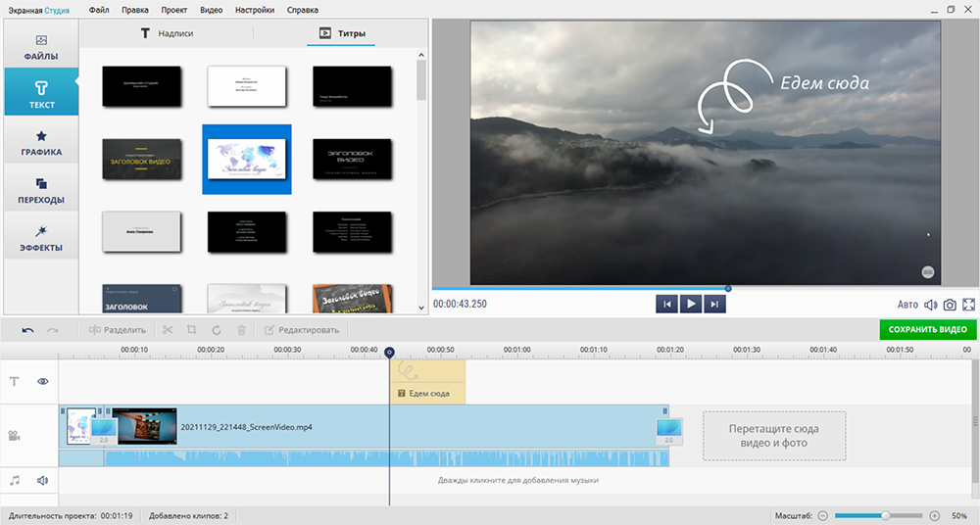Click the titles list scroll down arrow

(x=421, y=308)
